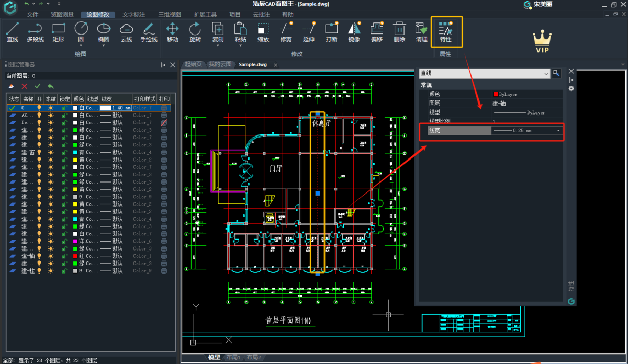Screen dimensions: 628x364
Task: Switch to the 文字标注 ribbon tab
Action: [x=134, y=15]
